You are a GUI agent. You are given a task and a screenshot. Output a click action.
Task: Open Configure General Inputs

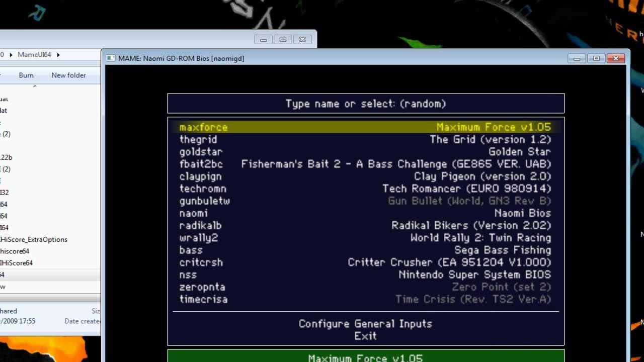pos(365,324)
